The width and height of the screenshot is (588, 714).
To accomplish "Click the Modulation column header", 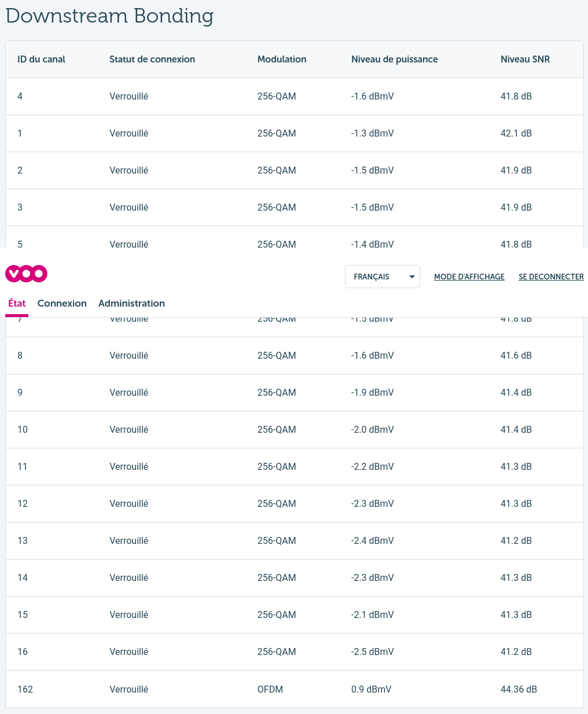I will click(282, 59).
